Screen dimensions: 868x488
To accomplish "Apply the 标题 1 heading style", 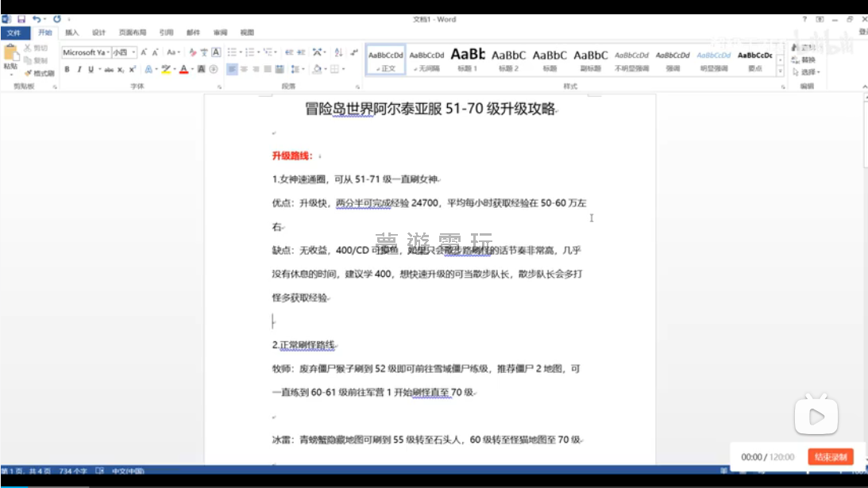I will (x=467, y=60).
